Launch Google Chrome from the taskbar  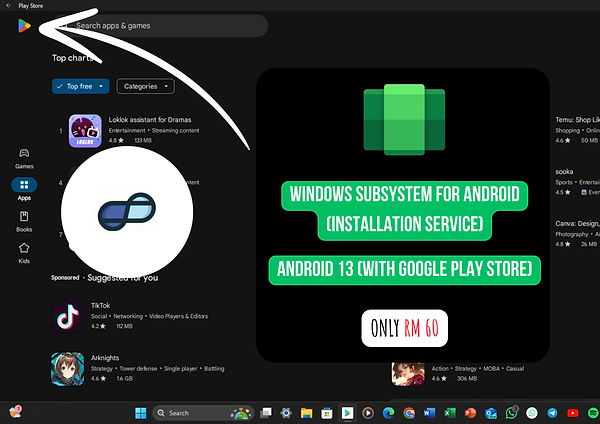(x=409, y=413)
